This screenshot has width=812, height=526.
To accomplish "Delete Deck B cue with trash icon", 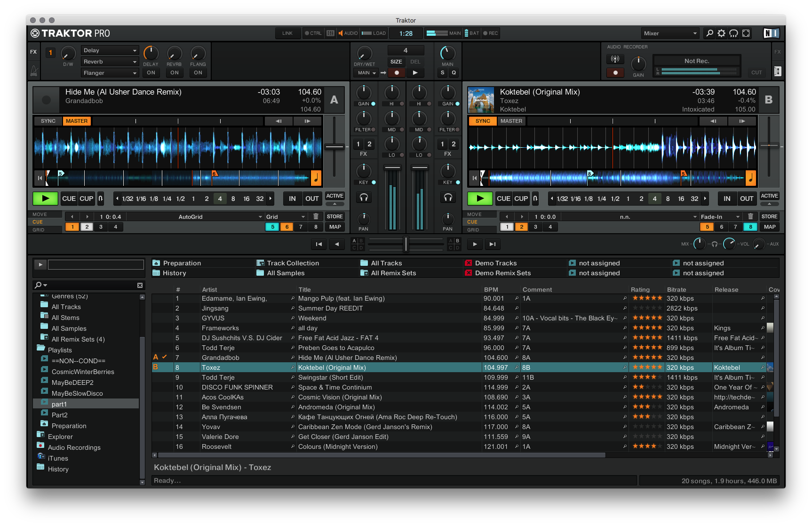I will tap(750, 216).
